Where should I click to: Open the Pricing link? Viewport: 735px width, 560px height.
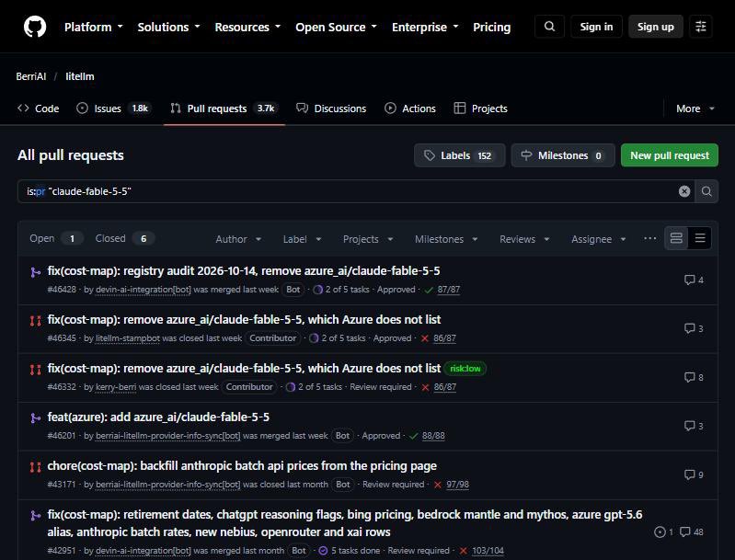coord(492,28)
